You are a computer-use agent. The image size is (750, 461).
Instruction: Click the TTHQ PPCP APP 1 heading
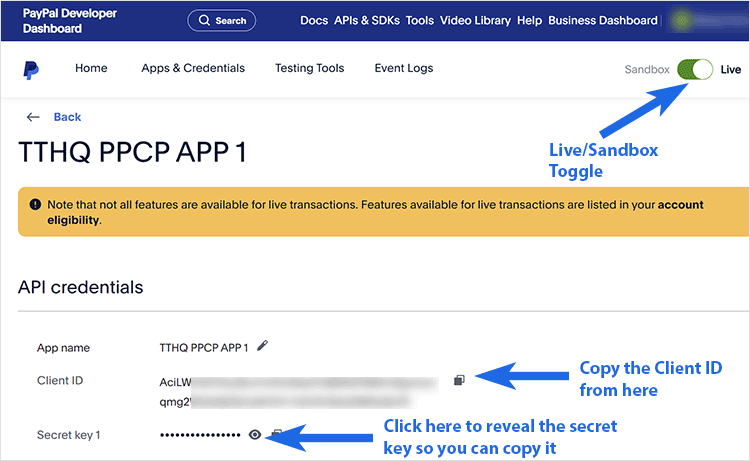click(x=132, y=153)
